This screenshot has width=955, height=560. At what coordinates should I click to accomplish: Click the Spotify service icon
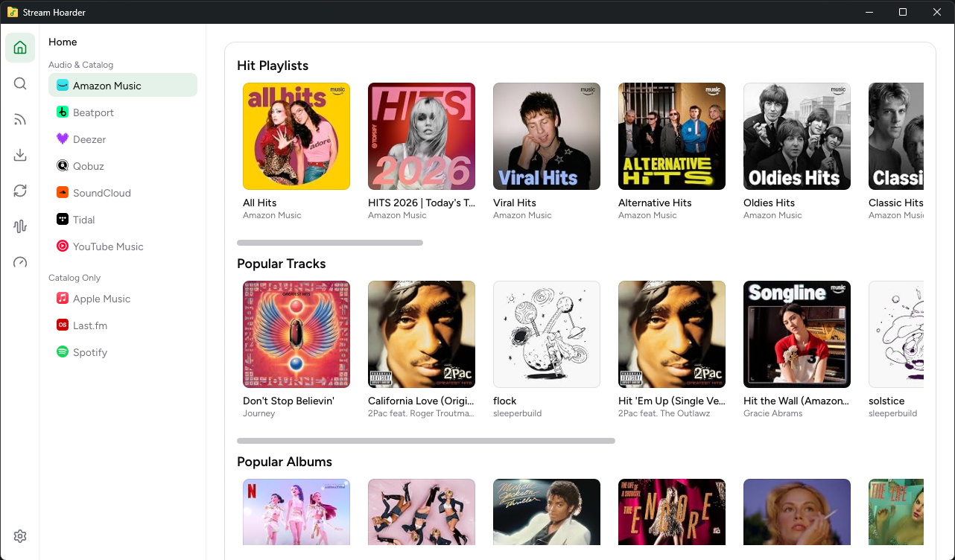click(x=63, y=352)
